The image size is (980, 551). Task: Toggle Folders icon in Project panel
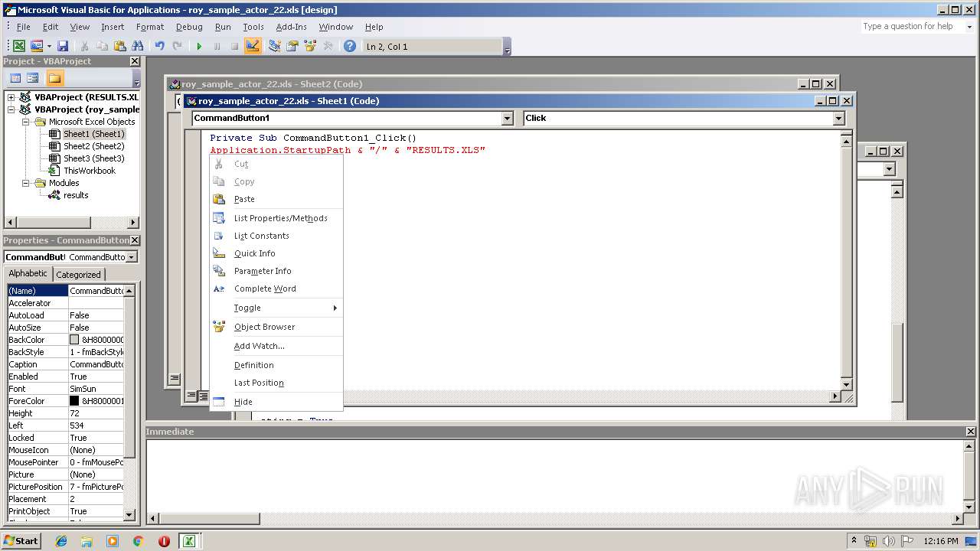(54, 78)
